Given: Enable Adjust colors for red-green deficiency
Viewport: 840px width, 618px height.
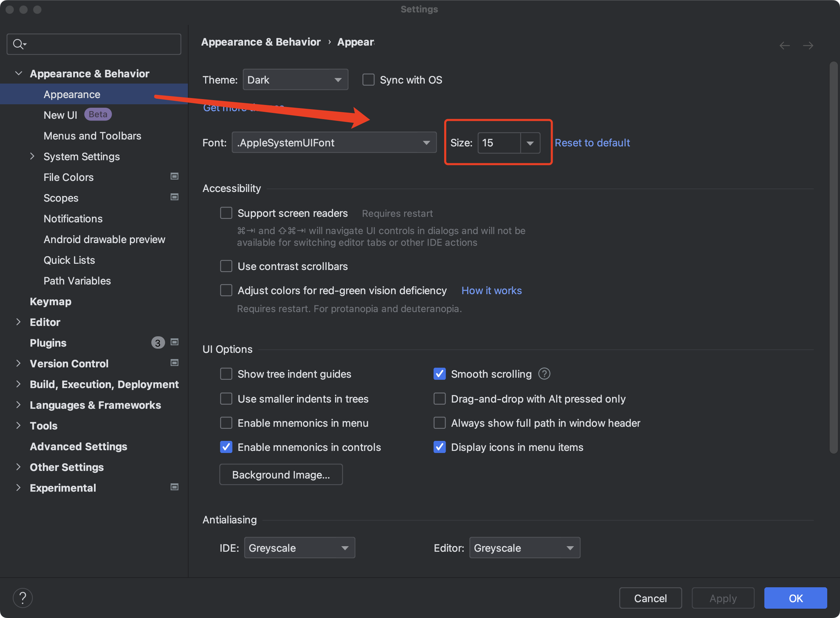Looking at the screenshot, I should 226,290.
